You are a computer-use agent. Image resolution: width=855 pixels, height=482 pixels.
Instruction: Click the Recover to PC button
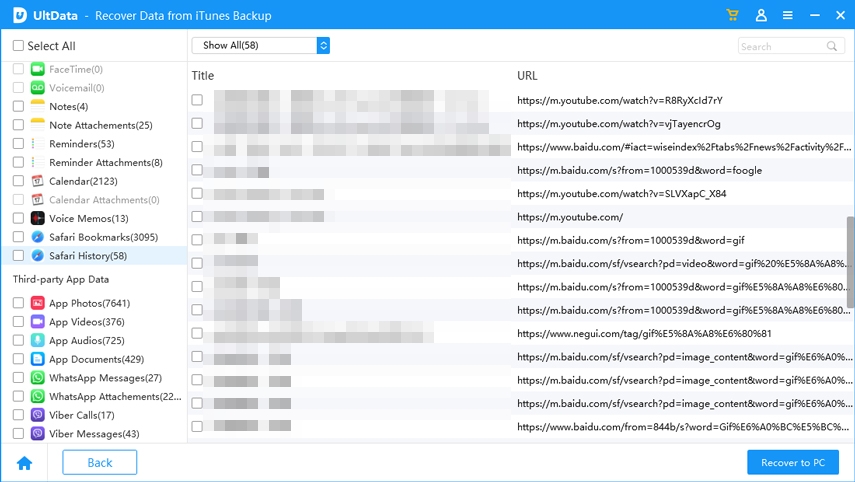[x=792, y=463]
